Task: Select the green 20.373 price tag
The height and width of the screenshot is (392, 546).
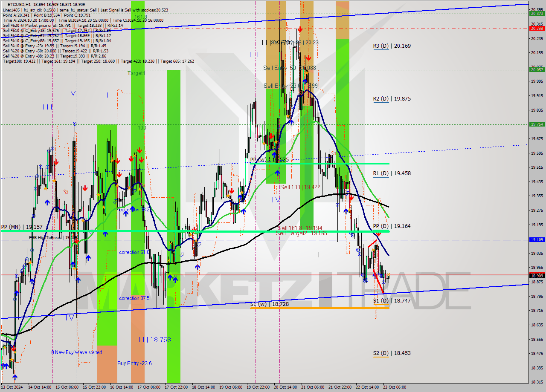Action: pos(537,14)
